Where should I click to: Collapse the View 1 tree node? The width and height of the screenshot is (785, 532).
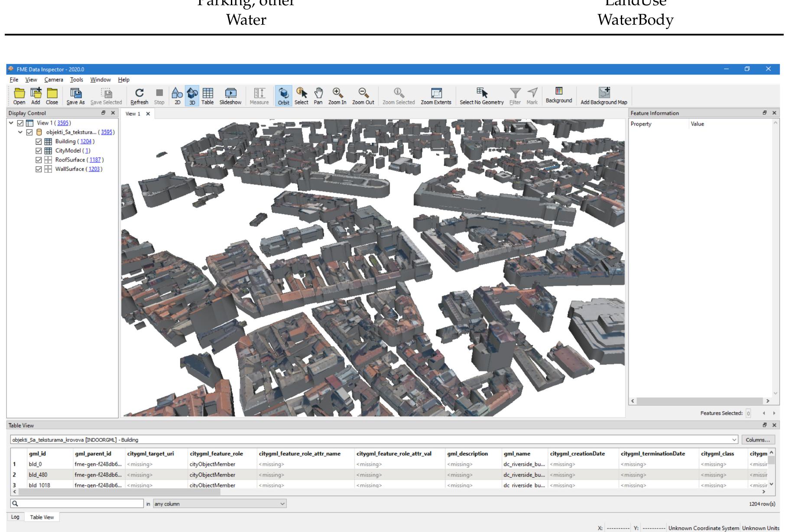pos(11,123)
